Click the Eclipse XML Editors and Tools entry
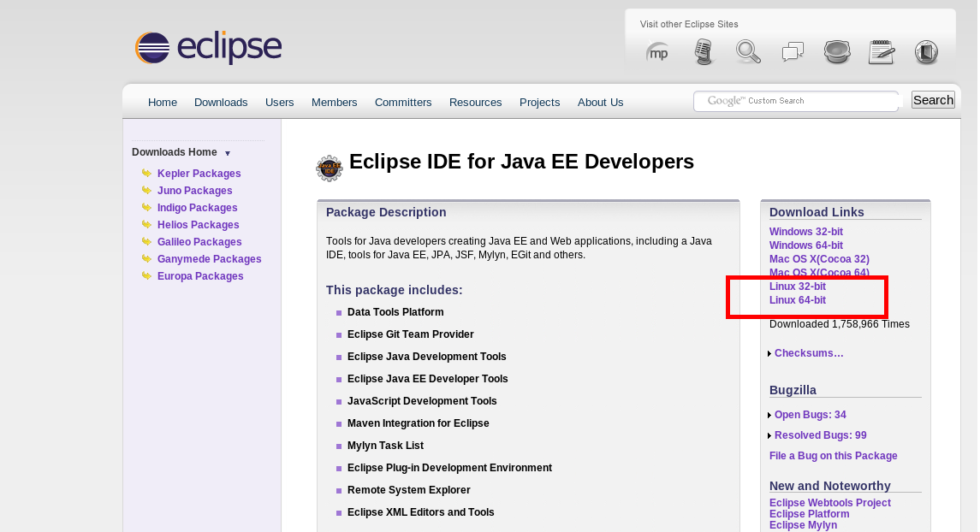980x532 pixels. (x=420, y=512)
